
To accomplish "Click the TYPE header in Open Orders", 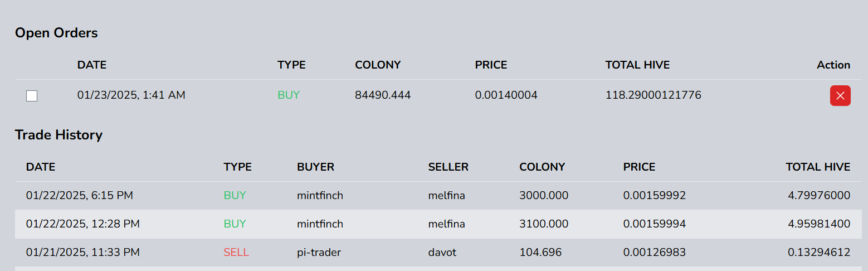I will pos(291,65).
